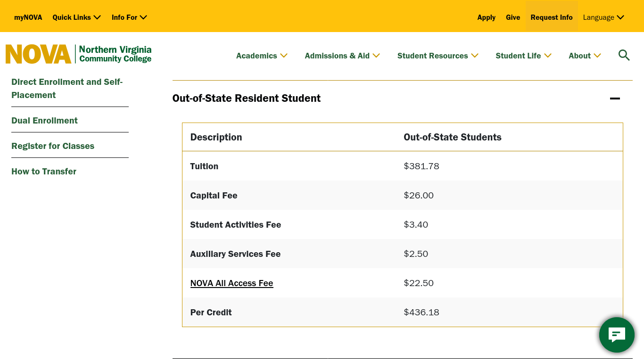This screenshot has height=362, width=644.
Task: Open the Academics menu
Action: point(262,56)
